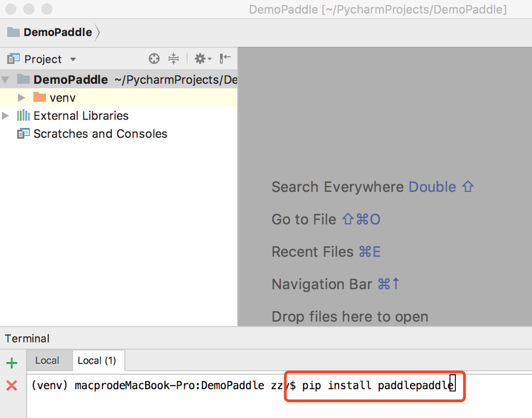Screen dimensions: 532x418
Task: Hide the Project panel with the hide icon
Action: point(225,59)
